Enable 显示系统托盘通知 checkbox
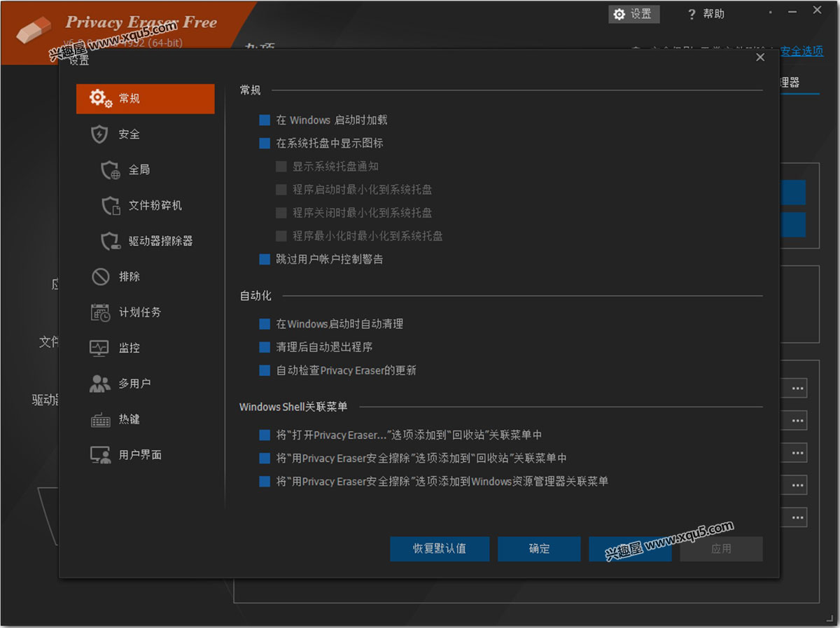Image resolution: width=840 pixels, height=628 pixels. click(281, 167)
